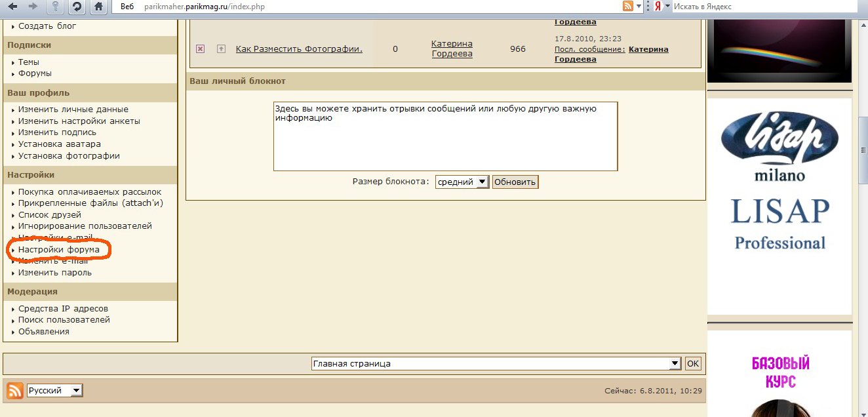The width and height of the screenshot is (868, 417).
Task: Open Объявления under Модерация
Action: coord(44,332)
